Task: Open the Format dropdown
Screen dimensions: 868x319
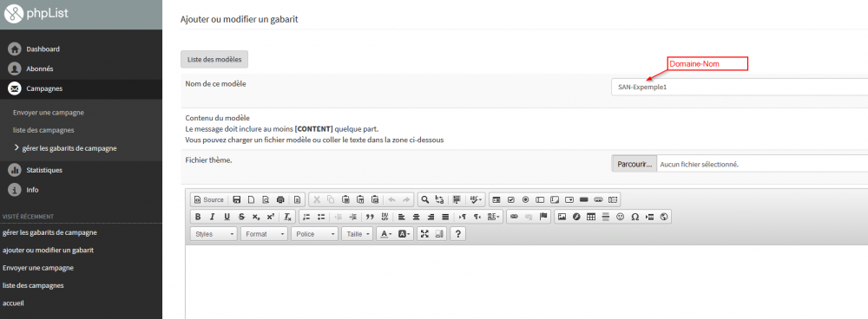Action: tap(264, 234)
